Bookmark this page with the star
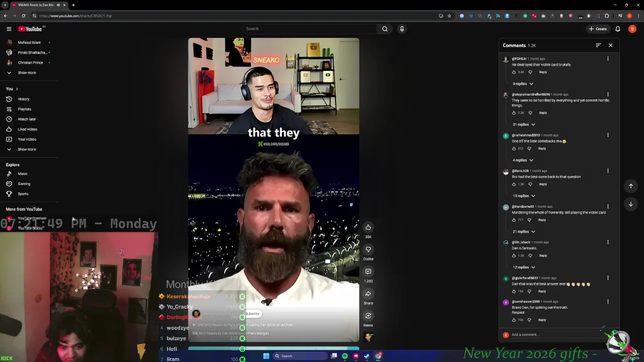This screenshot has width=644, height=362. (x=449, y=16)
